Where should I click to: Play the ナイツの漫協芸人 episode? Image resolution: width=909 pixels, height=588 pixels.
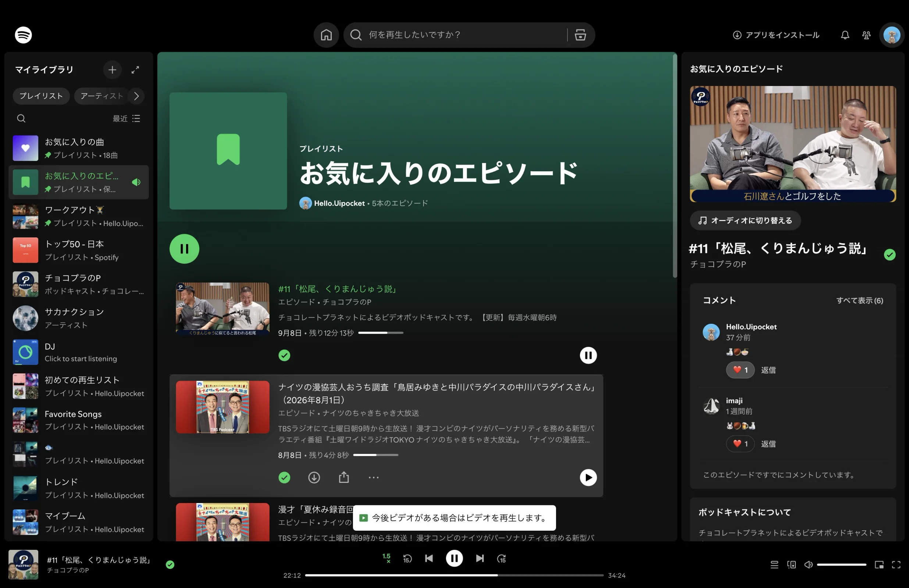(x=588, y=477)
